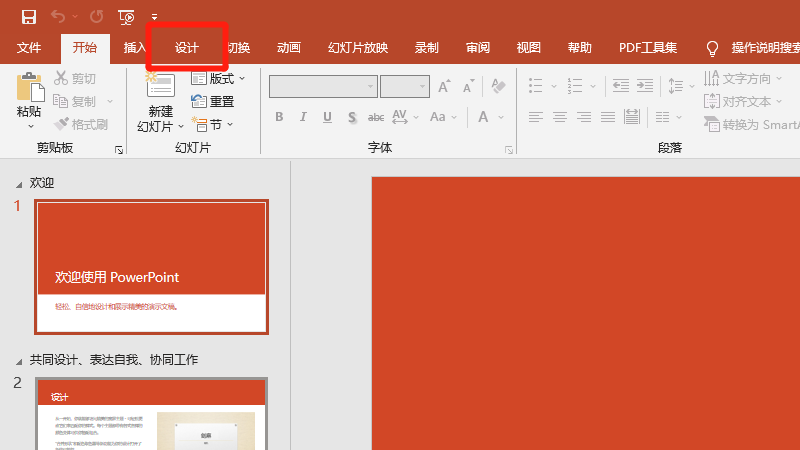Collapse the 欢迎 section in slide panel

click(18, 185)
